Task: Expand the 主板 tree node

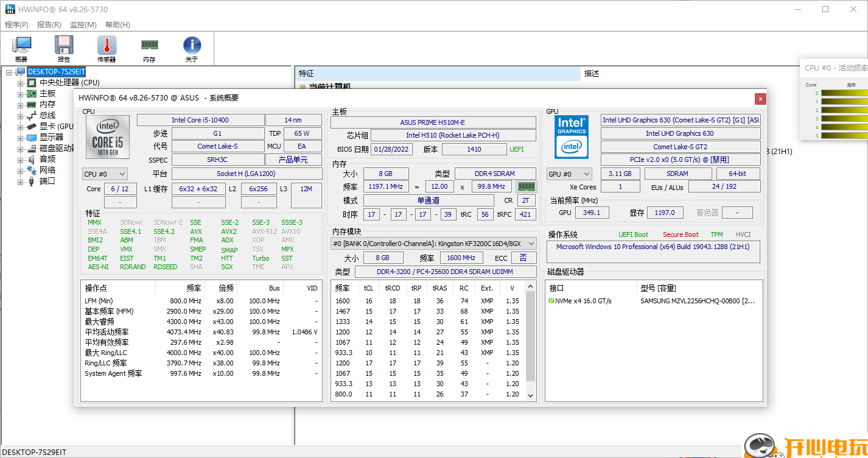Action: 20,94
